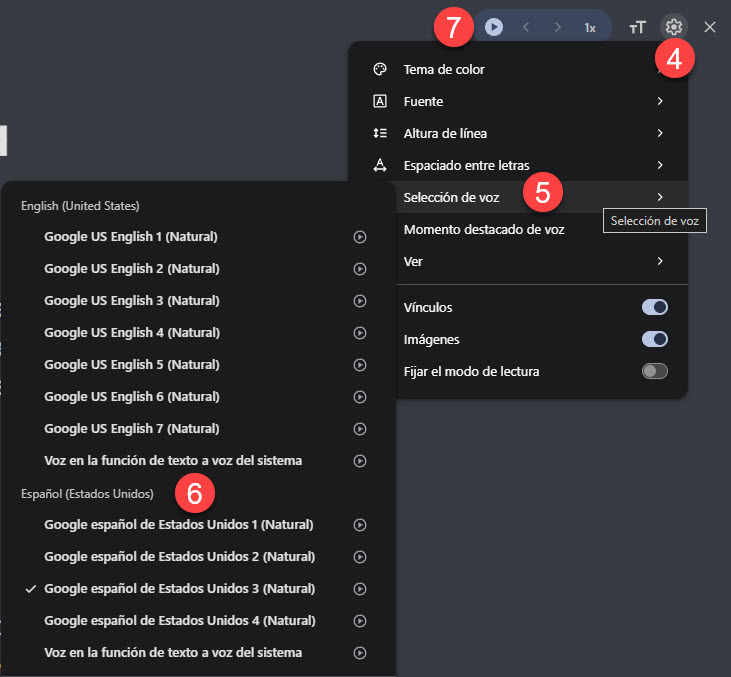Go to next sentence arrow in toolbar

point(558,27)
